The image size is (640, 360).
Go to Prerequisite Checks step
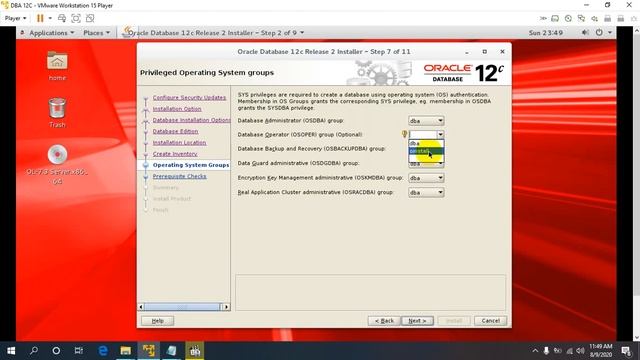tap(179, 176)
